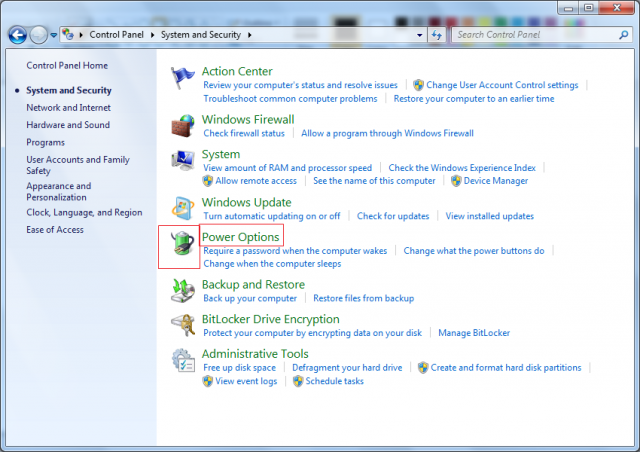Open Control Panel Home in sidebar

coord(67,65)
